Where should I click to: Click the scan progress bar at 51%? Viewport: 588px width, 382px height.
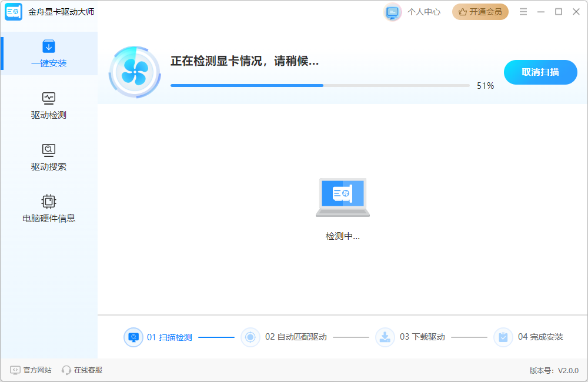click(x=320, y=85)
